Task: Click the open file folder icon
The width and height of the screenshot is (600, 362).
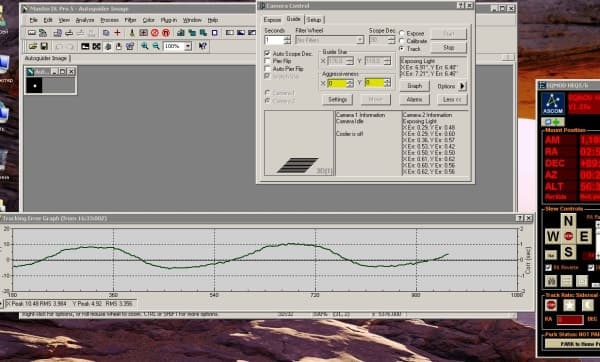Action: (x=33, y=46)
